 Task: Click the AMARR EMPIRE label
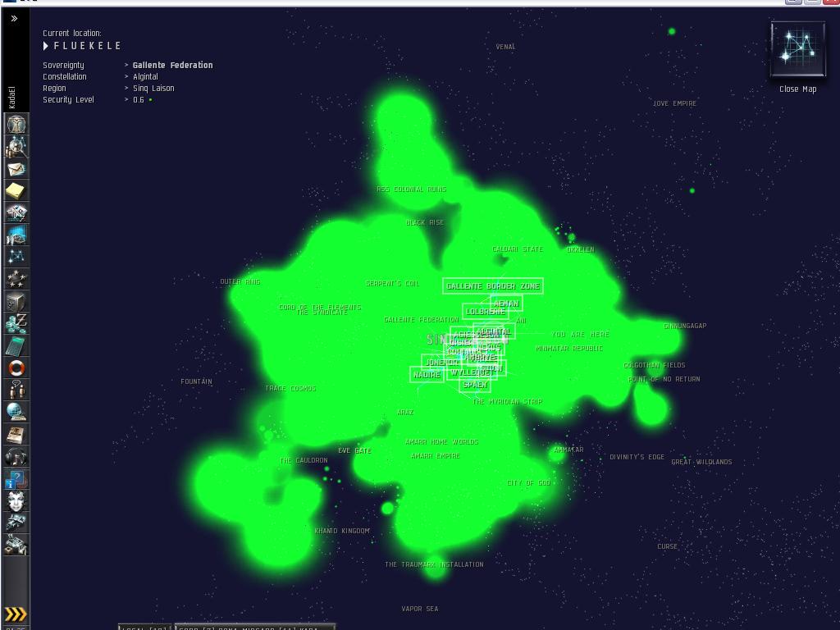click(x=435, y=455)
